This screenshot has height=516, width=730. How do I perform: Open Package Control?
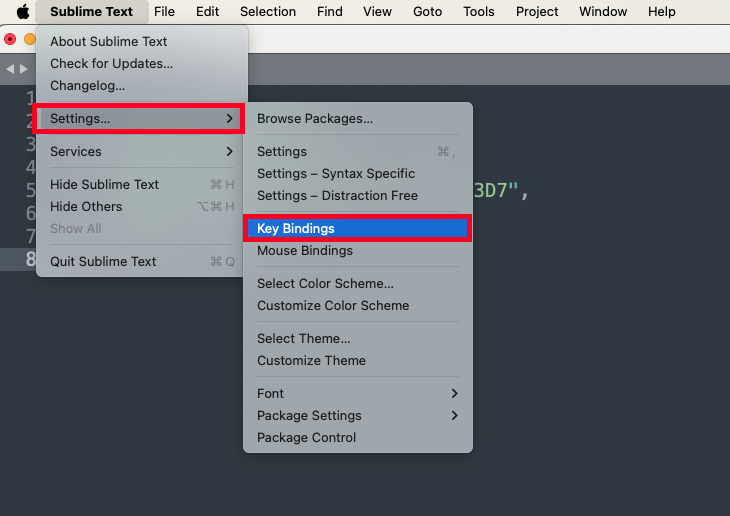coord(358,438)
